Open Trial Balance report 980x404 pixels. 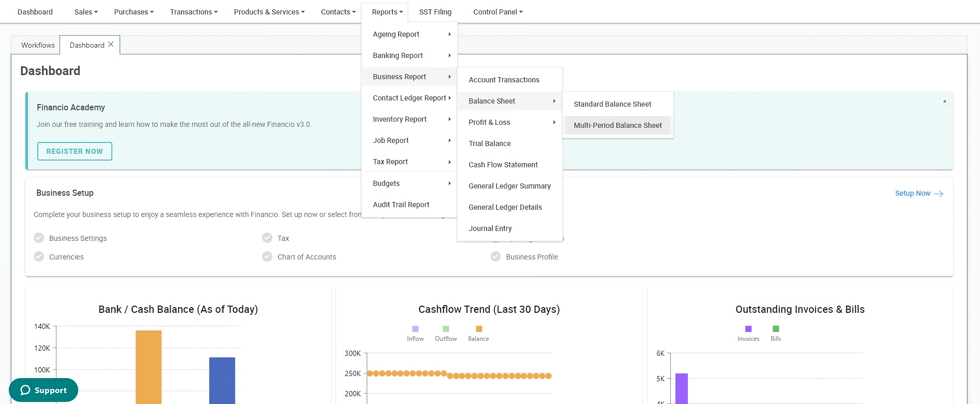click(x=509, y=143)
